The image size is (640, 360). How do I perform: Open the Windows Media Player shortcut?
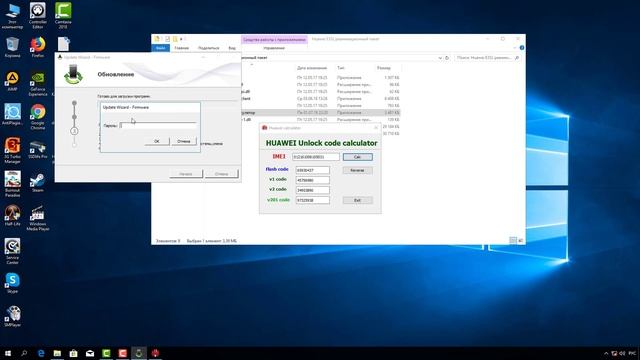[x=38, y=218]
